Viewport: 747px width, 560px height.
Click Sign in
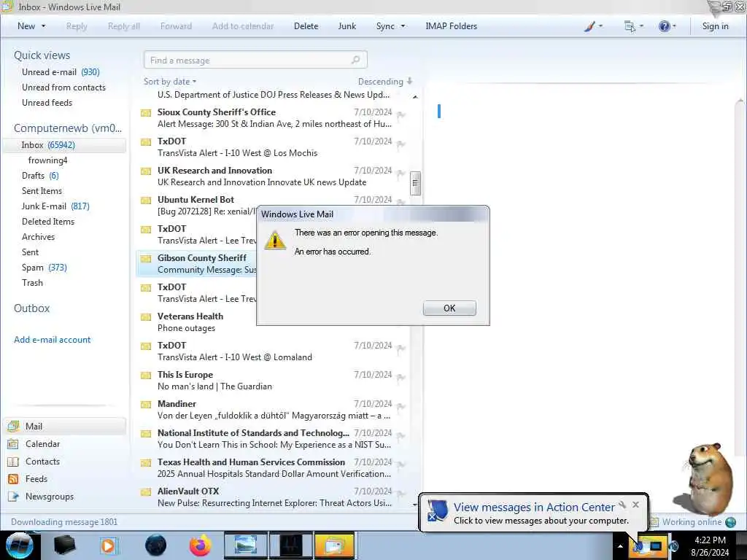click(x=715, y=26)
